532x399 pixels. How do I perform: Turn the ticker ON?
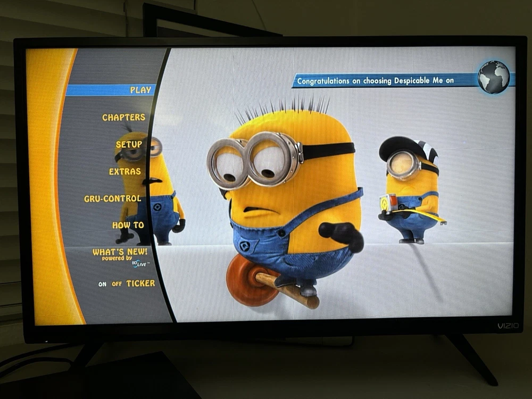tap(102, 284)
